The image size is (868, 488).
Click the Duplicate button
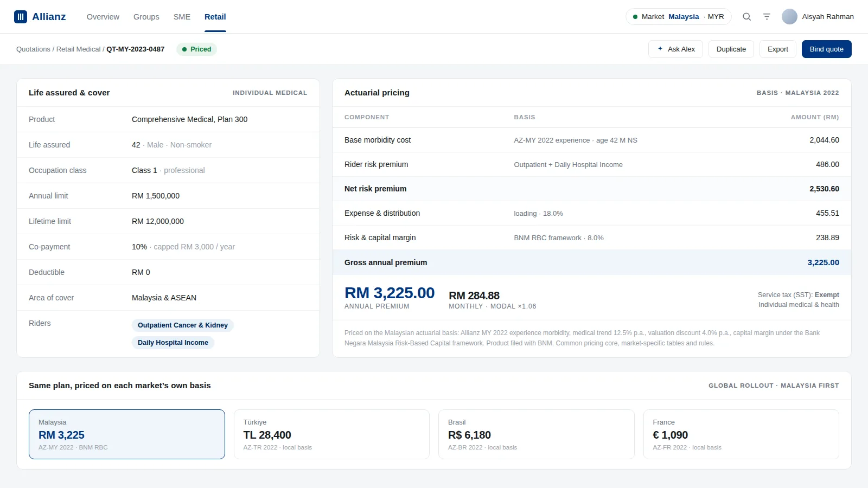point(731,49)
